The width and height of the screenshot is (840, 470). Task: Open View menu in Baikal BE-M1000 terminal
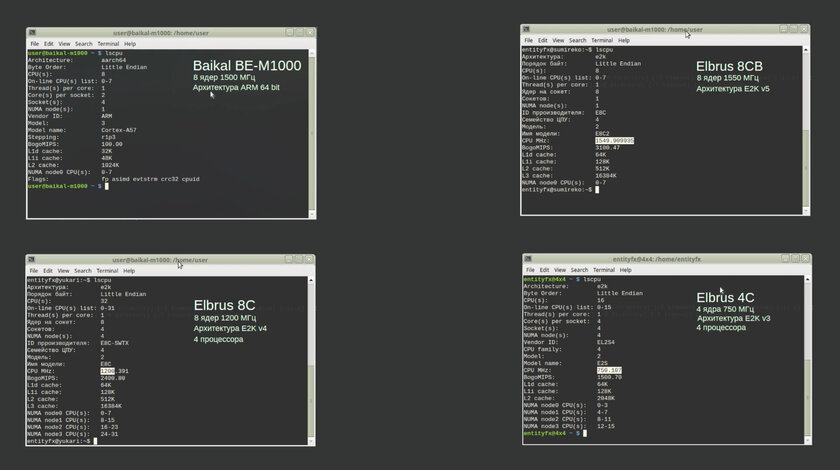click(x=64, y=44)
